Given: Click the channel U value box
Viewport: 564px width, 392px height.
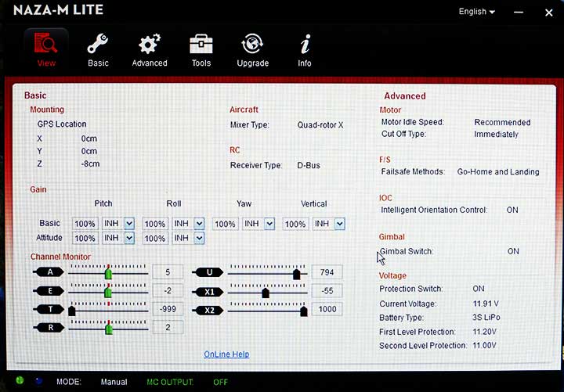Looking at the screenshot, I should point(327,272).
